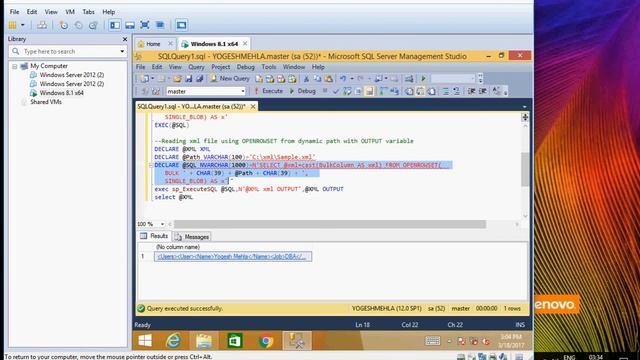Click the New Query button
Image resolution: width=640 pixels, height=360 pixels.
230,78
